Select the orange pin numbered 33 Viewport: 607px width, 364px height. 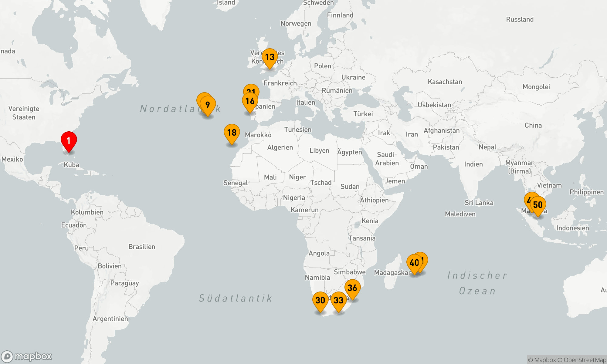pos(338,300)
